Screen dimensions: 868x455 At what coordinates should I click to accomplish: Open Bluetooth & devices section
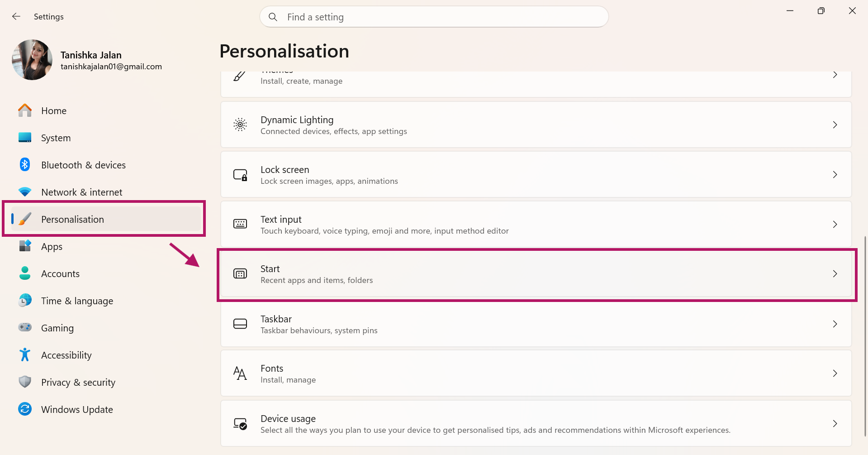click(x=106, y=165)
